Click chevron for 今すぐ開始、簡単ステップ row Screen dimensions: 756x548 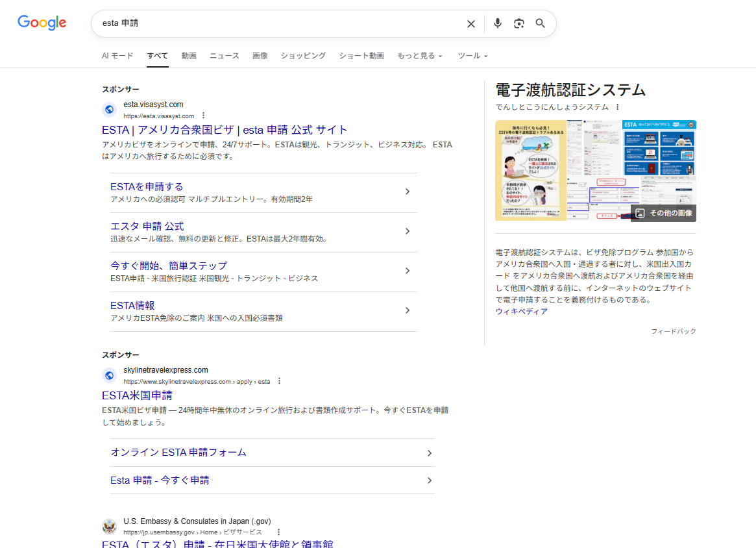[408, 271]
